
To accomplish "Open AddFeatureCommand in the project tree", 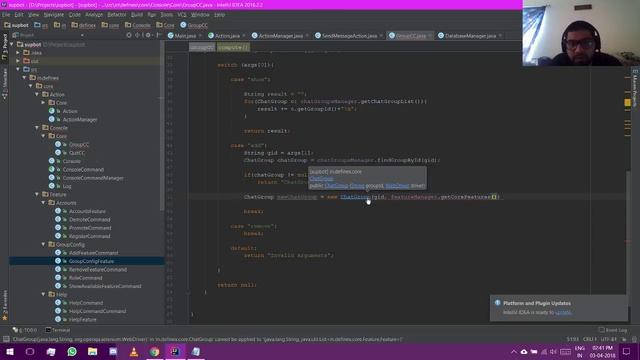I will 93,253.
